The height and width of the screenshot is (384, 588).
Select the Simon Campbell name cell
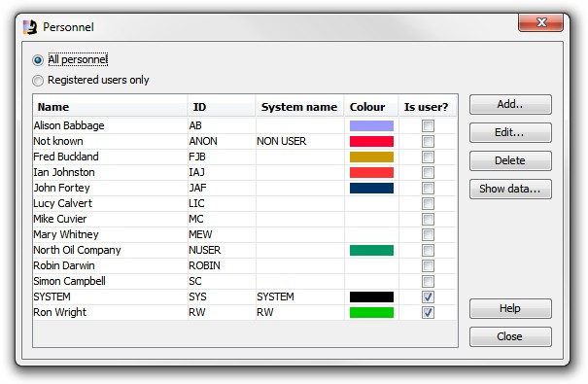(x=110, y=281)
